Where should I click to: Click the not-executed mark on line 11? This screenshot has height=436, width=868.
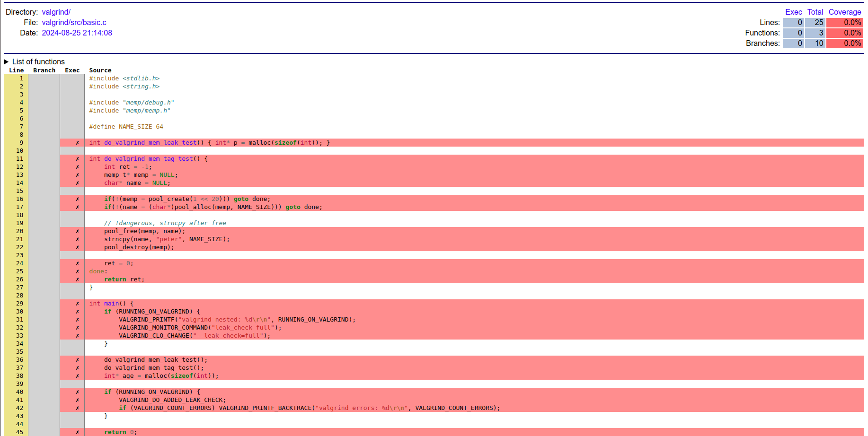pos(78,159)
